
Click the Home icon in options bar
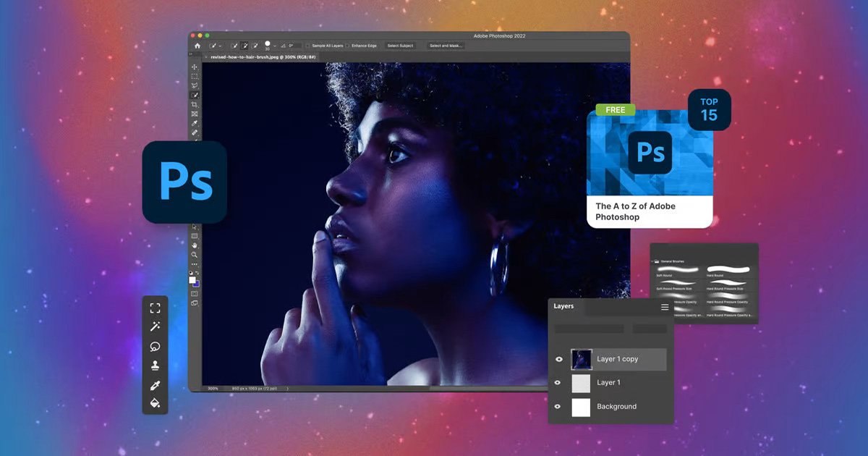(x=197, y=46)
